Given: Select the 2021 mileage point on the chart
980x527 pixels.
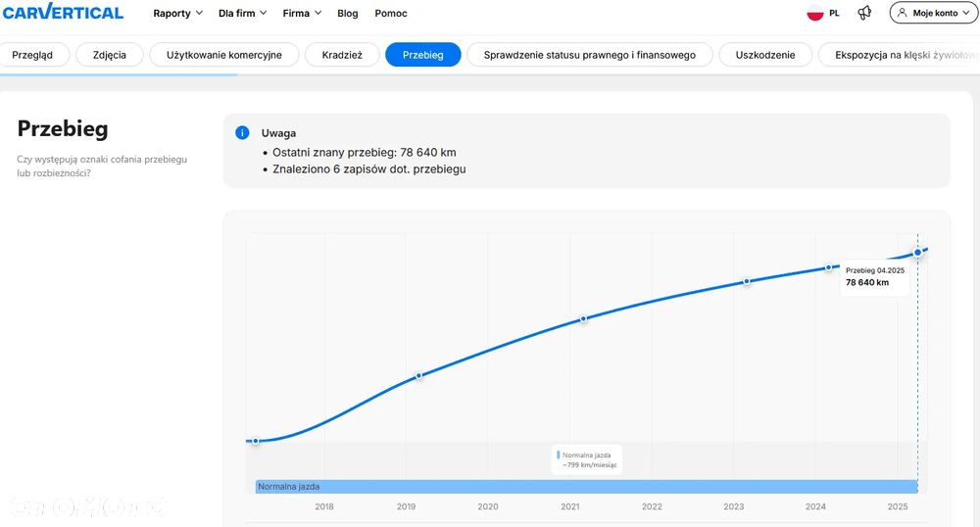Looking at the screenshot, I should click(x=583, y=318).
